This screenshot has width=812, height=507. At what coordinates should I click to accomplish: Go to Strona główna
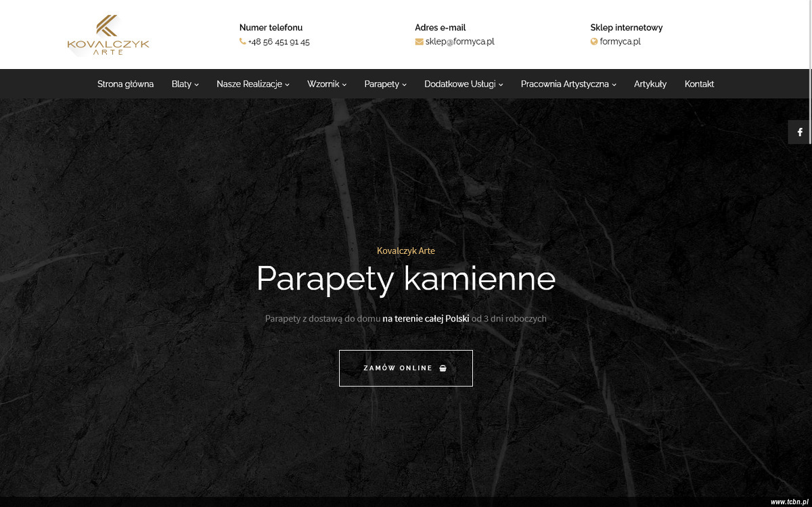point(125,84)
